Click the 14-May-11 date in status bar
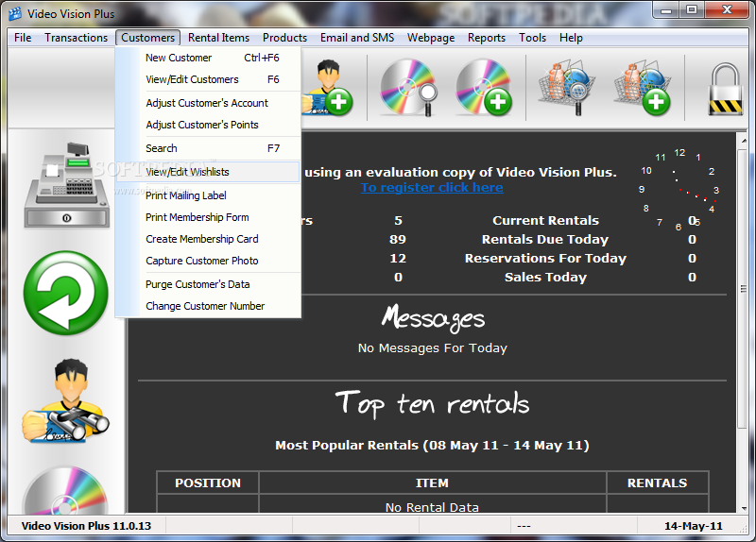Image resolution: width=756 pixels, height=542 pixels. tap(694, 526)
